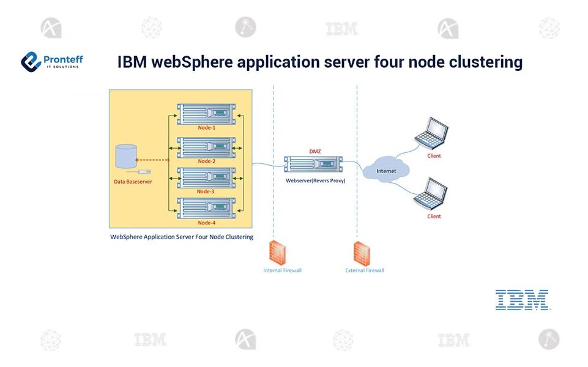Viewport: 588px width, 367px height.
Task: Click the database cylinder icon
Action: [127, 157]
